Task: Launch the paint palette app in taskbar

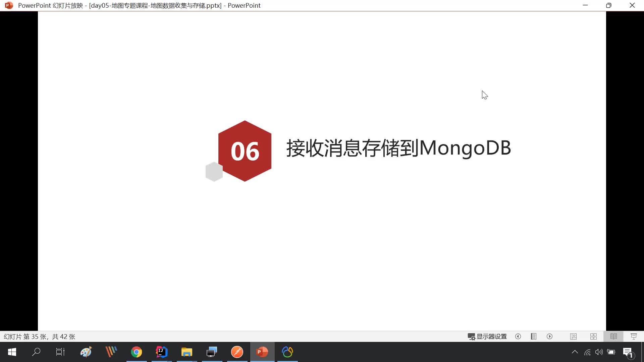Action: [86, 352]
